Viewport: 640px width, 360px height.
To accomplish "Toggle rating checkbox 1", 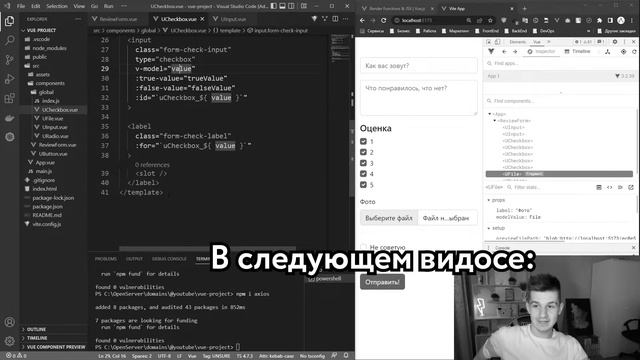I will pyautogui.click(x=363, y=141).
